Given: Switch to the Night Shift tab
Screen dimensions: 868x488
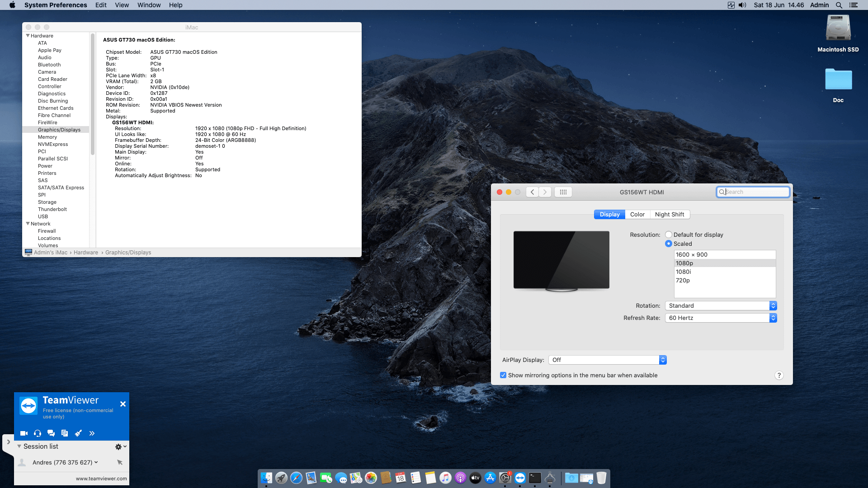Looking at the screenshot, I should click(670, 214).
